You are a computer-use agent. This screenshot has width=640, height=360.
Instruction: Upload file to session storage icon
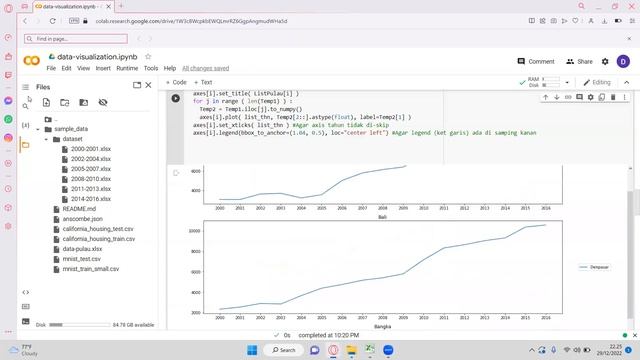click(x=46, y=102)
